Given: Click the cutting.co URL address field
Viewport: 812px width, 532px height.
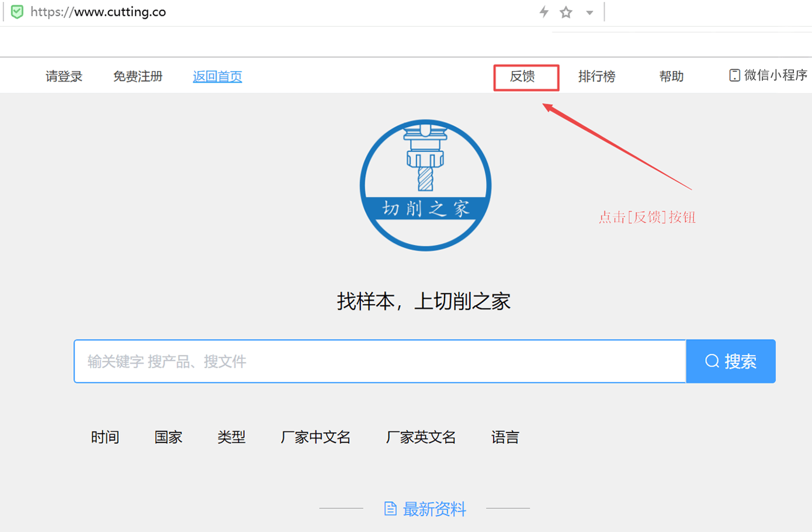Looking at the screenshot, I should 98,12.
